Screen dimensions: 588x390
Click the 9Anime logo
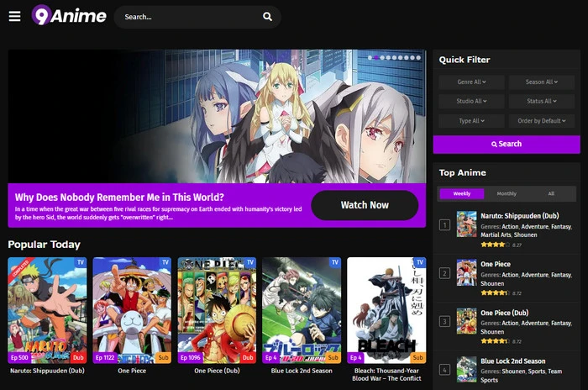pyautogui.click(x=69, y=16)
